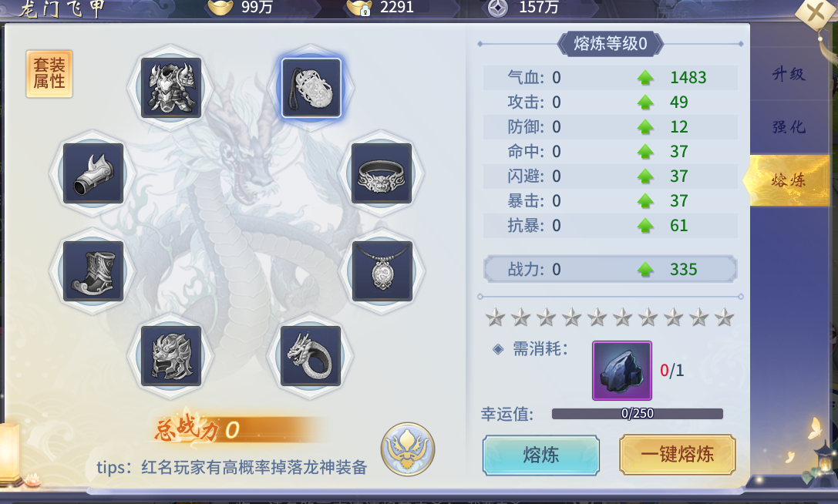
Task: Select the arm bracer equipment slot
Action: [93, 173]
